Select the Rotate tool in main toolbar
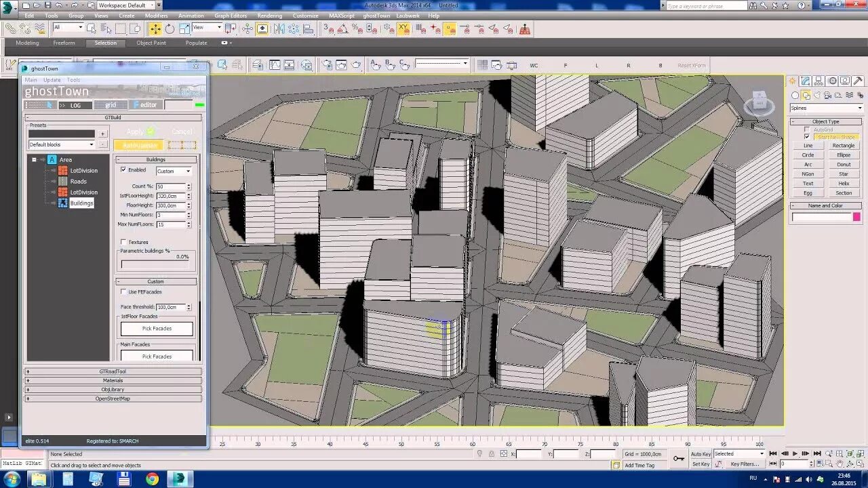Viewport: 868px width, 488px height. pyautogui.click(x=170, y=28)
